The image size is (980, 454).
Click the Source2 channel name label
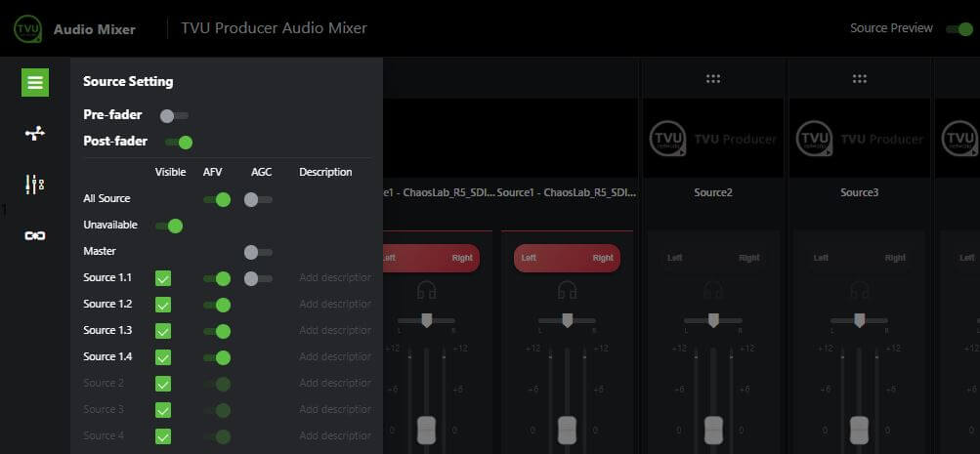click(713, 193)
